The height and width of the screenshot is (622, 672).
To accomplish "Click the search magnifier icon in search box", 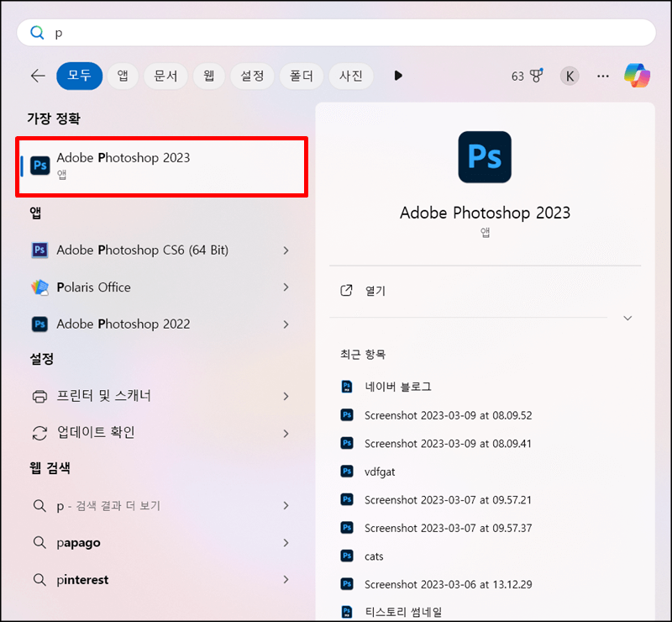I will pyautogui.click(x=37, y=33).
